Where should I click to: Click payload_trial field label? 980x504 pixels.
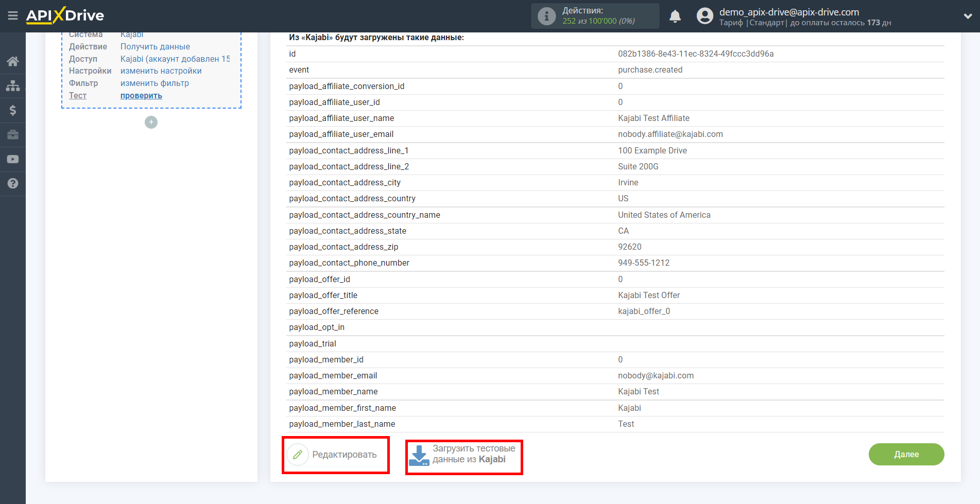coord(313,343)
